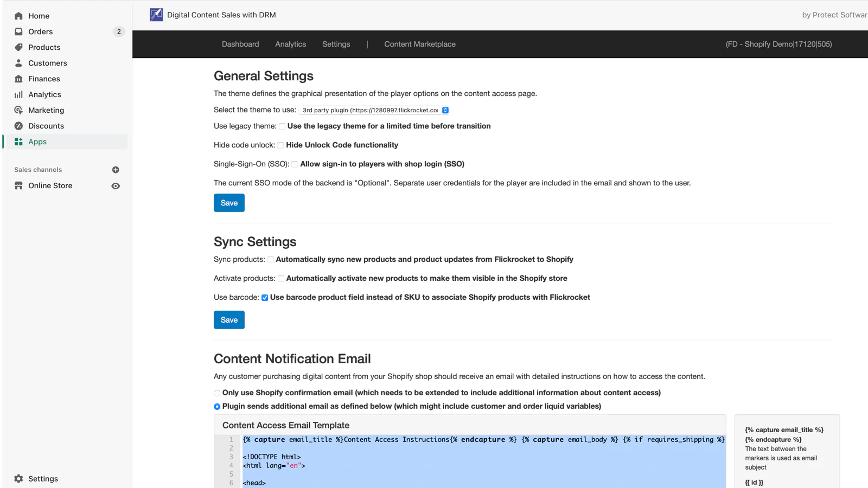
Task: Enable the Sync products checkbox
Action: (271, 260)
